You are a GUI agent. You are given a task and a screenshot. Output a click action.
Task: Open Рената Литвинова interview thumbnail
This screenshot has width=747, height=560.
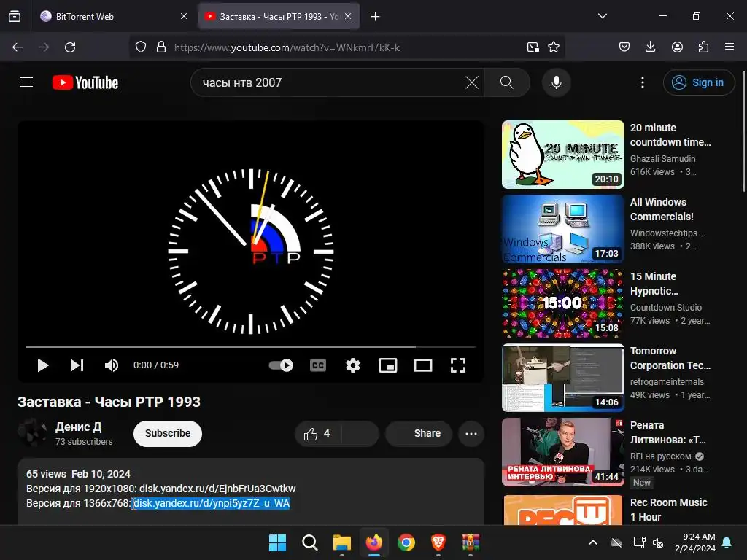tap(562, 452)
